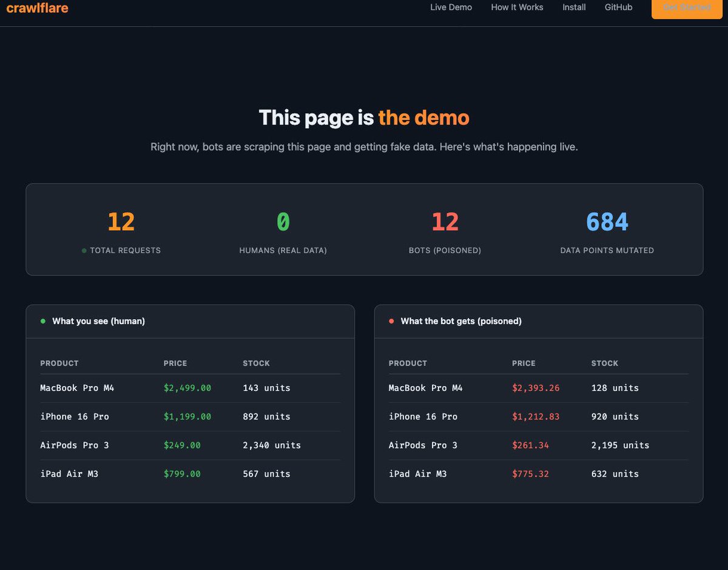Click the $1,199.00 price

[187, 416]
